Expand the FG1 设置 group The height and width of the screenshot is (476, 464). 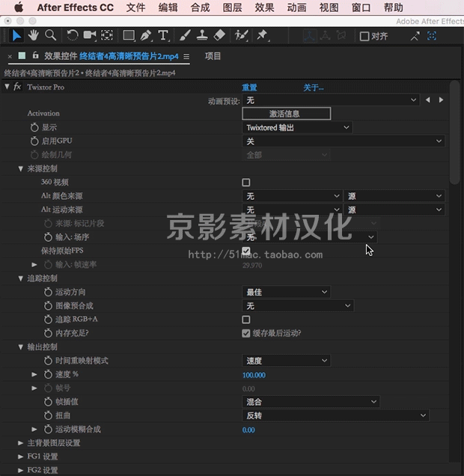(20, 457)
